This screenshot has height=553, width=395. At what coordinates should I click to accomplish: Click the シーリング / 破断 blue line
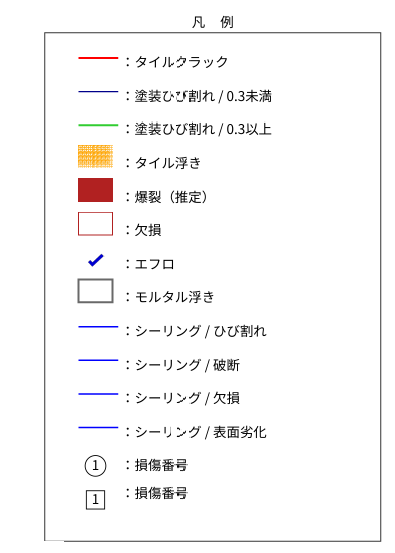coord(98,360)
